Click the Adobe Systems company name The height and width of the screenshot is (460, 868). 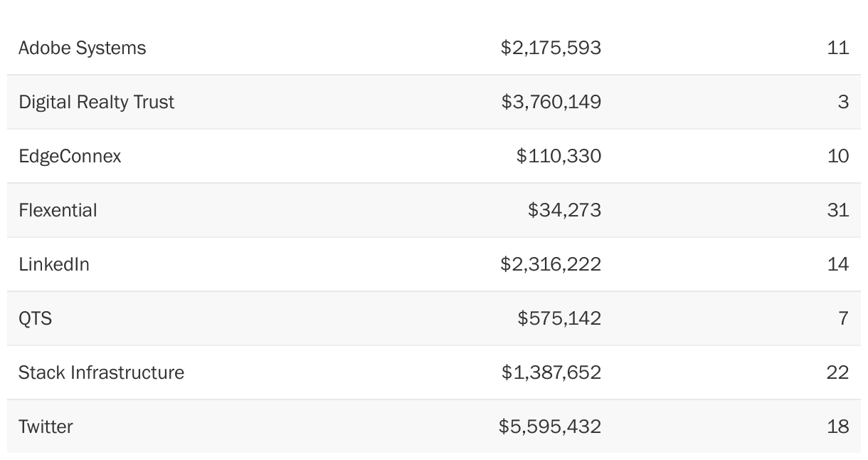click(x=82, y=48)
